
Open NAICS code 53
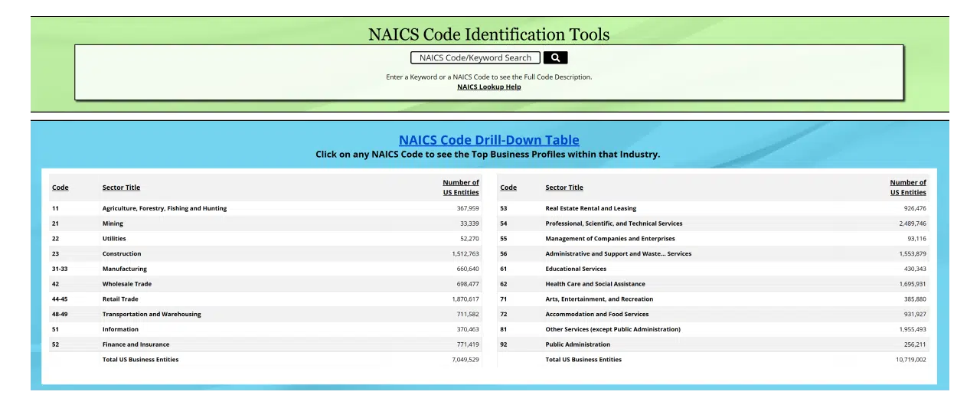504,208
